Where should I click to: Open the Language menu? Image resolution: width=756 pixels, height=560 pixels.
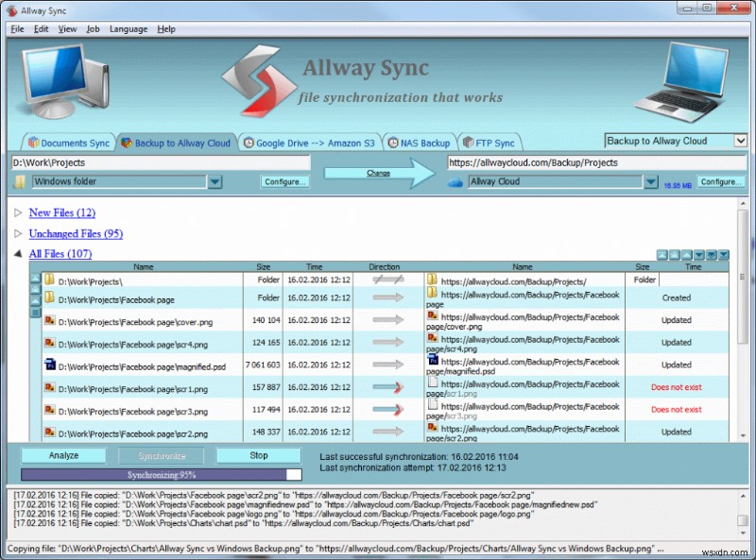[129, 28]
